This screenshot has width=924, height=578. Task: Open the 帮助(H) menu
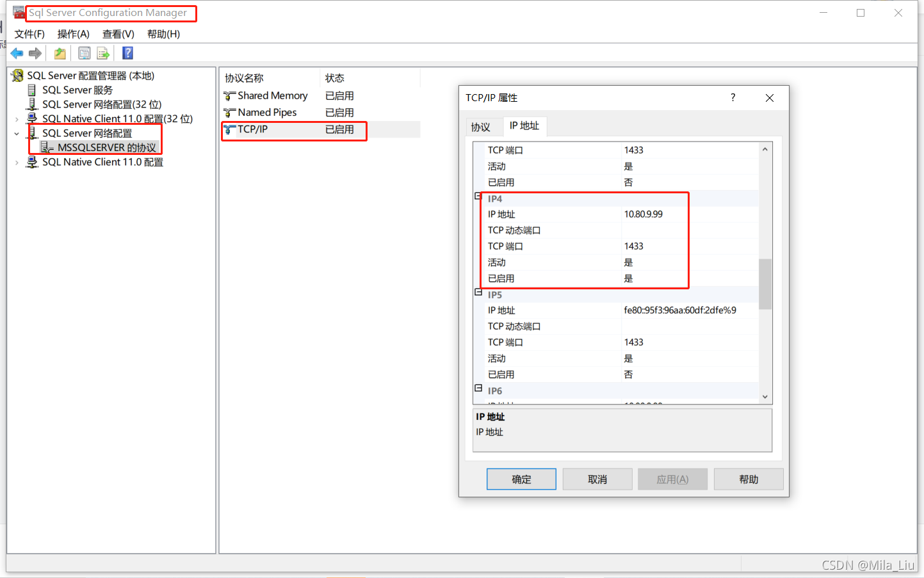pyautogui.click(x=163, y=34)
